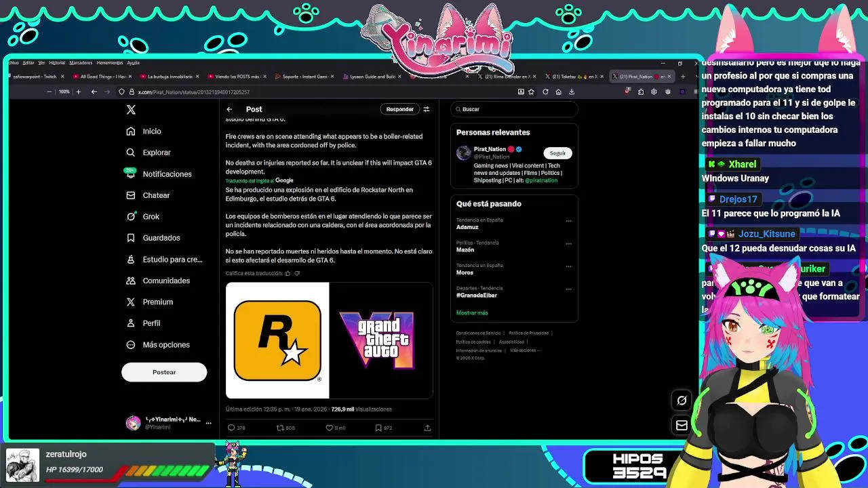Click the Responder button

[x=399, y=109]
